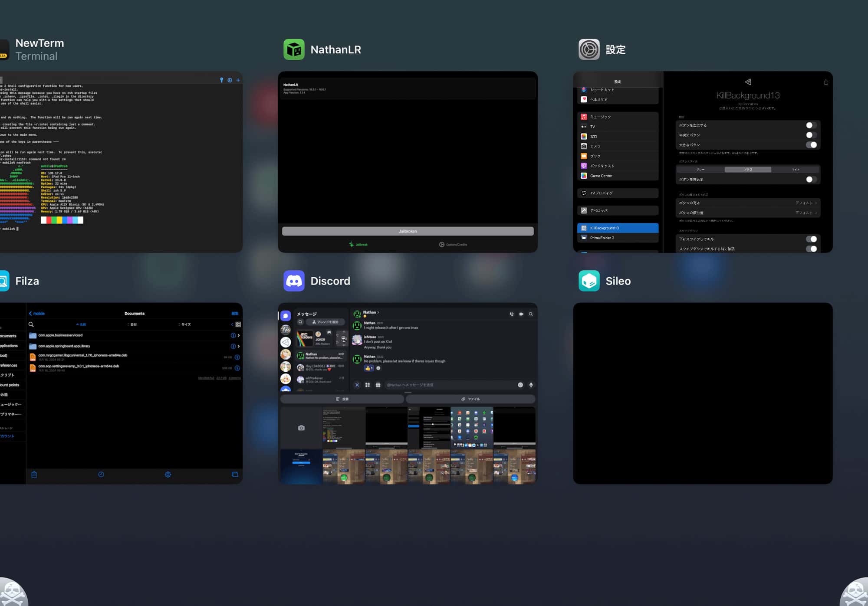868x606 pixels.
Task: Click the plus icon in NewTerm toolbar
Action: [238, 80]
